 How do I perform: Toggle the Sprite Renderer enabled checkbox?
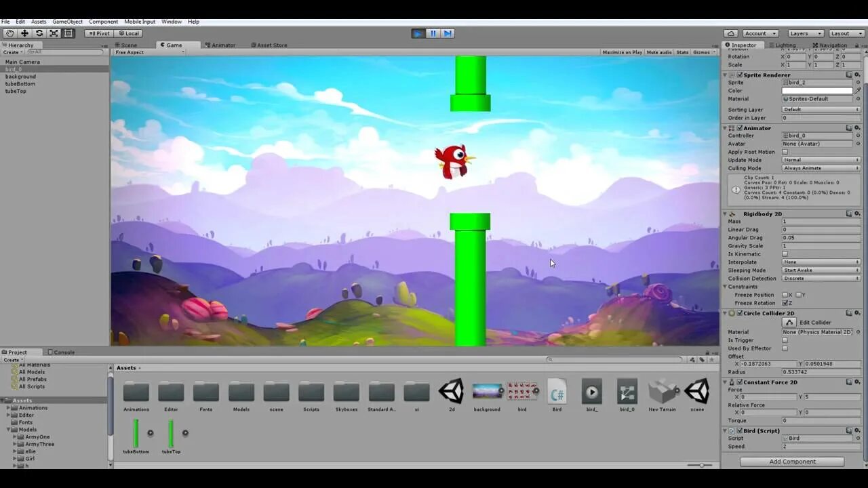[x=740, y=75]
